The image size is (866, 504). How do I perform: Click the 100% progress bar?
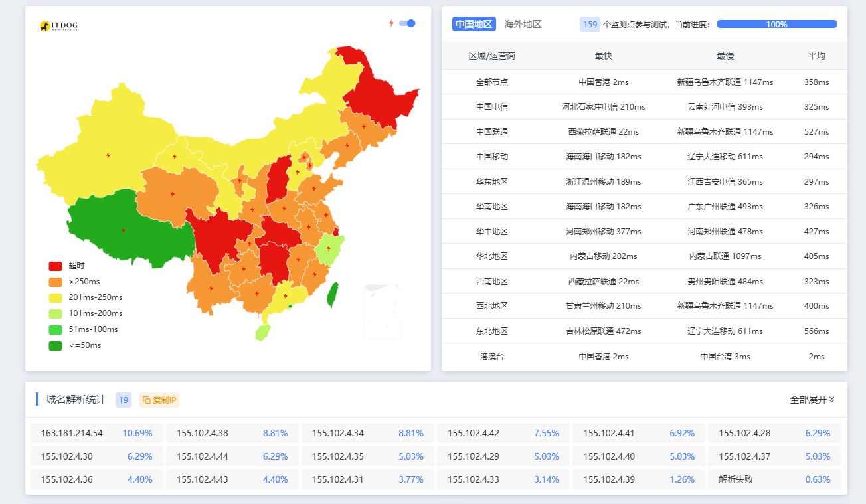[x=776, y=24]
